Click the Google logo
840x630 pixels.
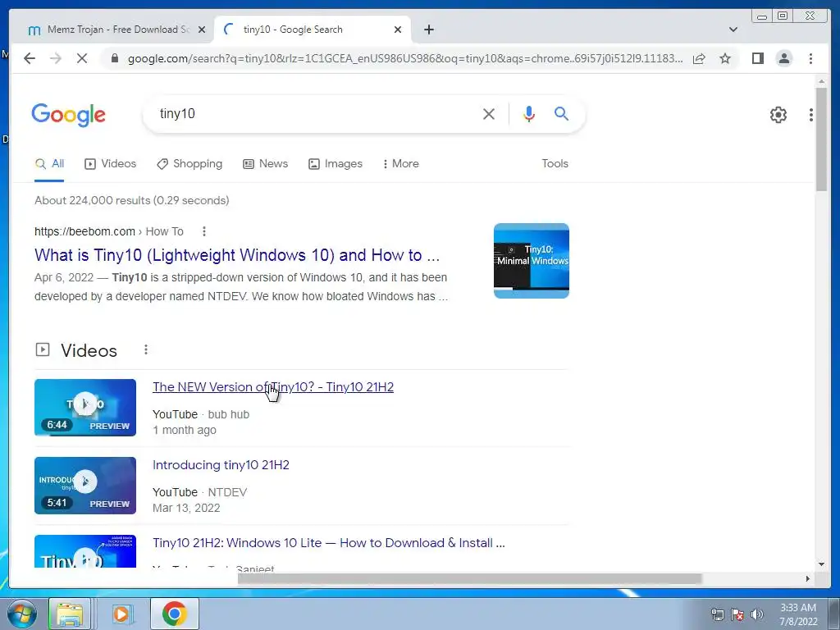coord(69,115)
